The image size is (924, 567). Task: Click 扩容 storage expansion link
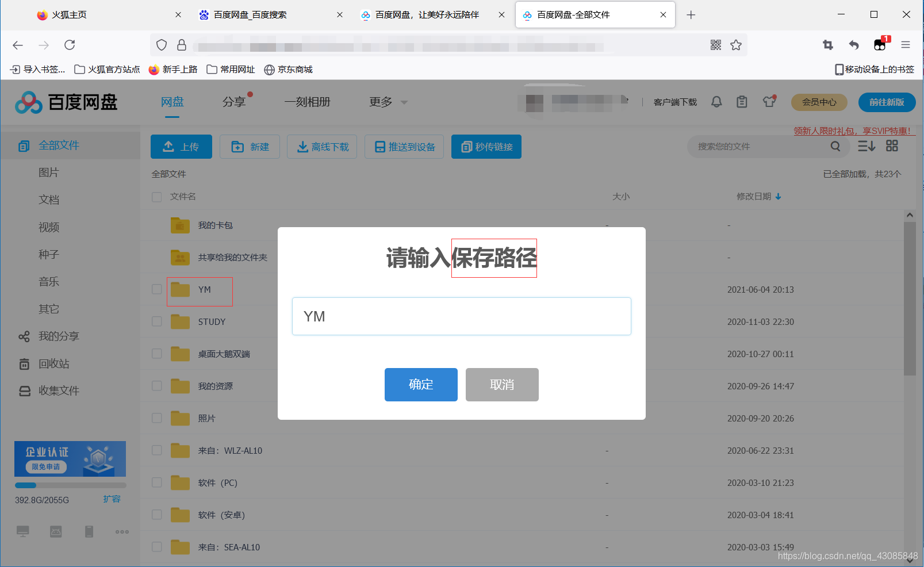[x=112, y=499]
